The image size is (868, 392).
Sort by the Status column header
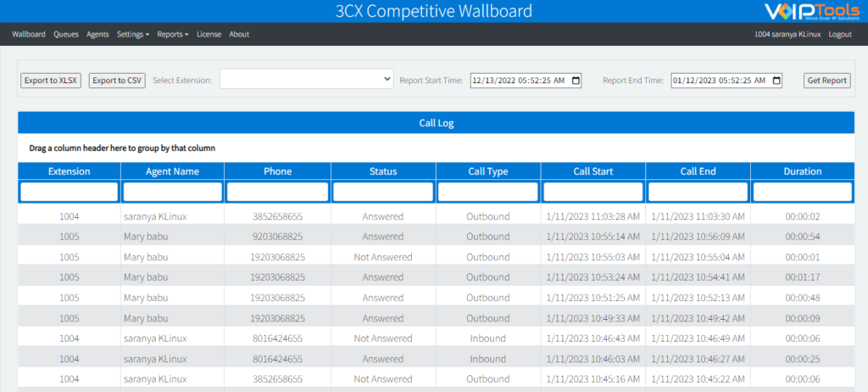383,171
